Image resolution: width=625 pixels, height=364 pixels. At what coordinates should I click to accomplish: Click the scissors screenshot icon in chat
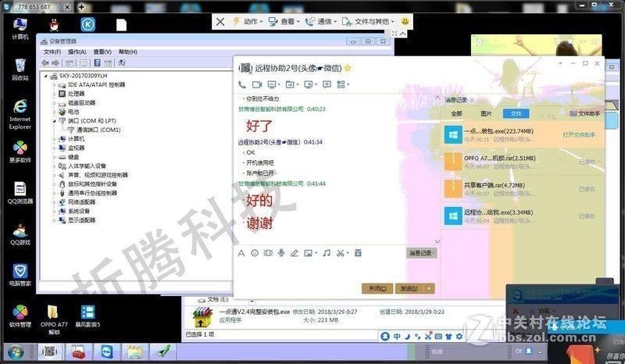coord(340,253)
